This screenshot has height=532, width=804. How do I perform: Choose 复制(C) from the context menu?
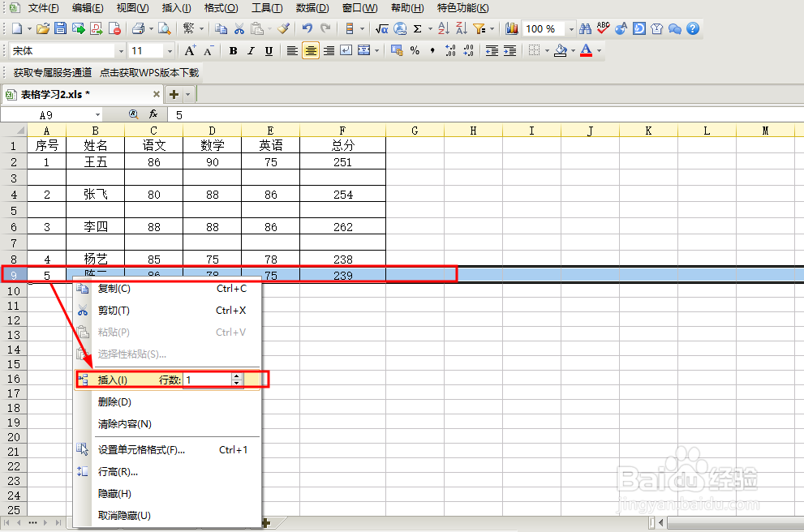169,289
